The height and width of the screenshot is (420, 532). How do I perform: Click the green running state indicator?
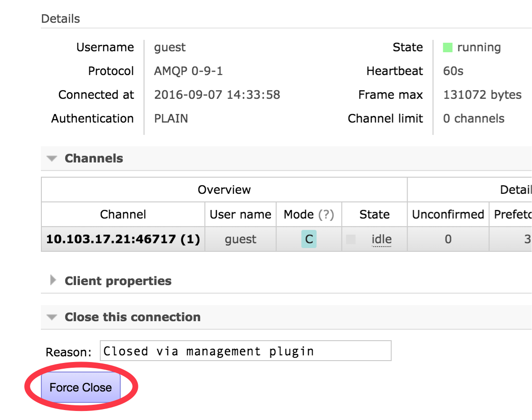point(447,48)
